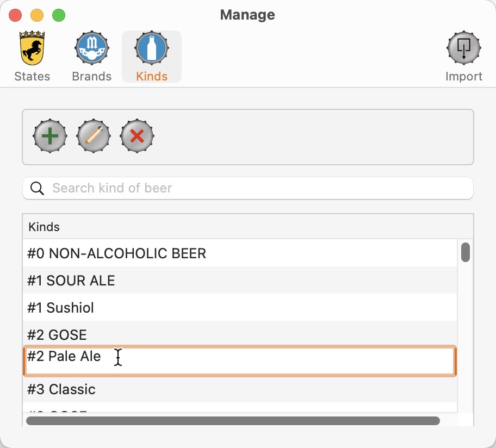Click the Brands tab label text
The width and height of the screenshot is (496, 448).
(92, 77)
